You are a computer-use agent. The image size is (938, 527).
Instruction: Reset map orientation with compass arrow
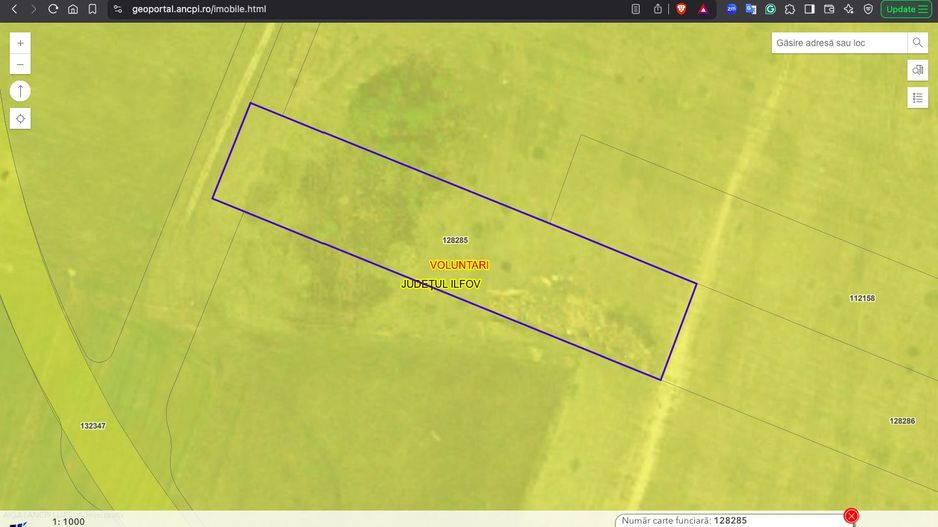[x=20, y=91]
